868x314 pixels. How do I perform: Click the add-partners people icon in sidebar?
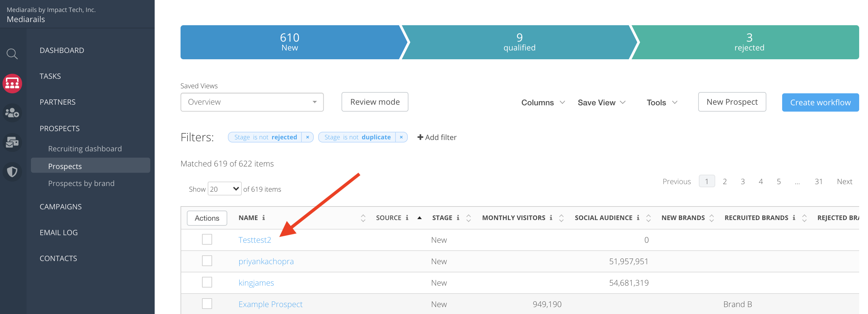click(12, 113)
